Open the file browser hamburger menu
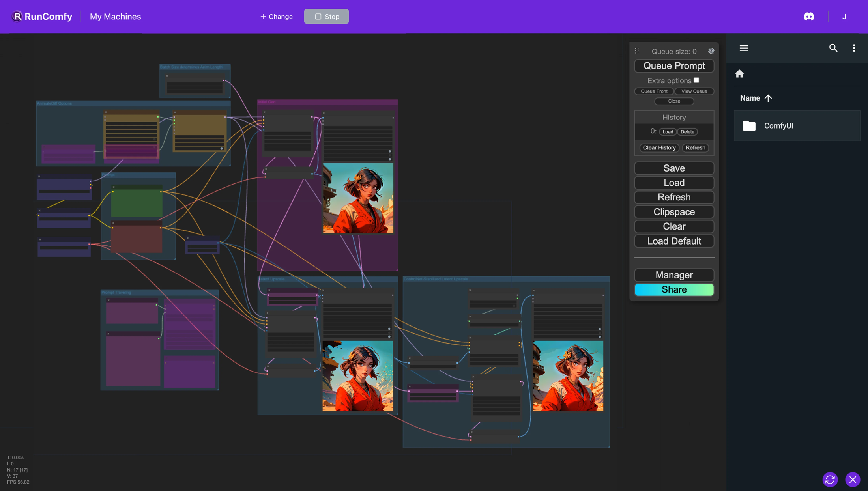 pos(744,48)
